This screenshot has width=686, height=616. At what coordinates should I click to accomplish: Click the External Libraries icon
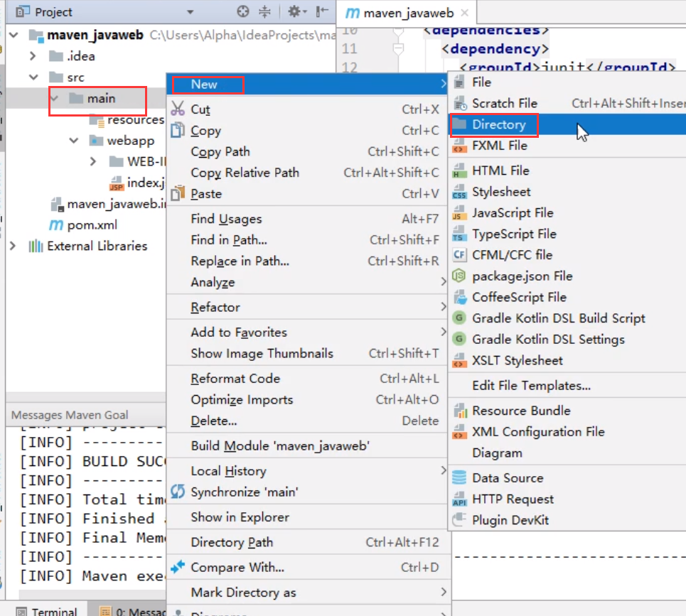pyautogui.click(x=36, y=246)
